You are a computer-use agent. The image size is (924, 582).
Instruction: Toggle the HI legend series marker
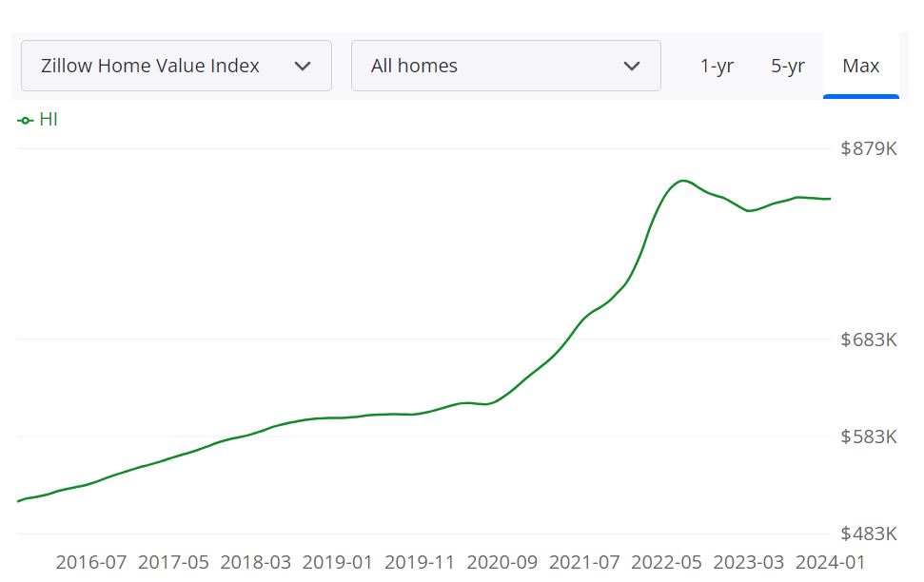click(x=25, y=120)
